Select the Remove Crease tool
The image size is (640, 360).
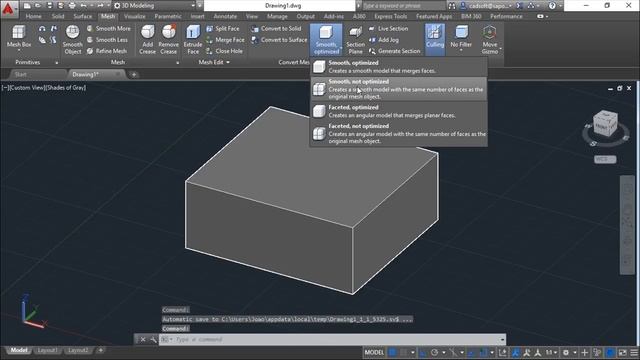tap(169, 40)
